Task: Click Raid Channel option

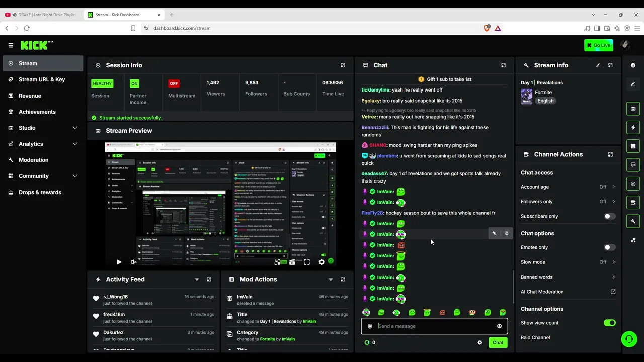Action: tap(535, 338)
